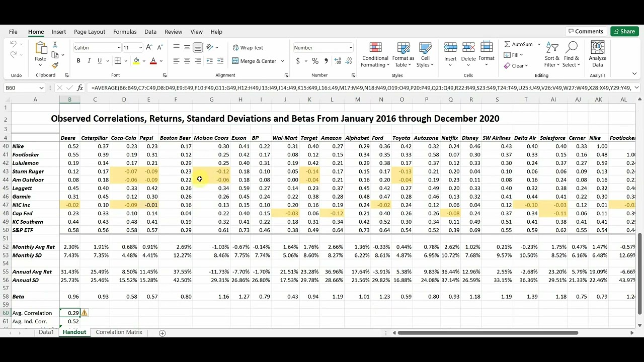This screenshot has height=362, width=644.
Task: Open the Format cells menu
Action: [487, 55]
